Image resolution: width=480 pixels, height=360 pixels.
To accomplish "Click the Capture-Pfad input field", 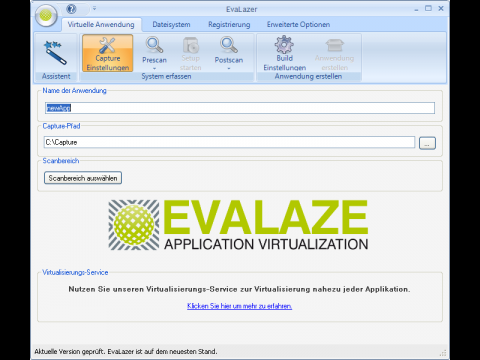I will point(229,142).
